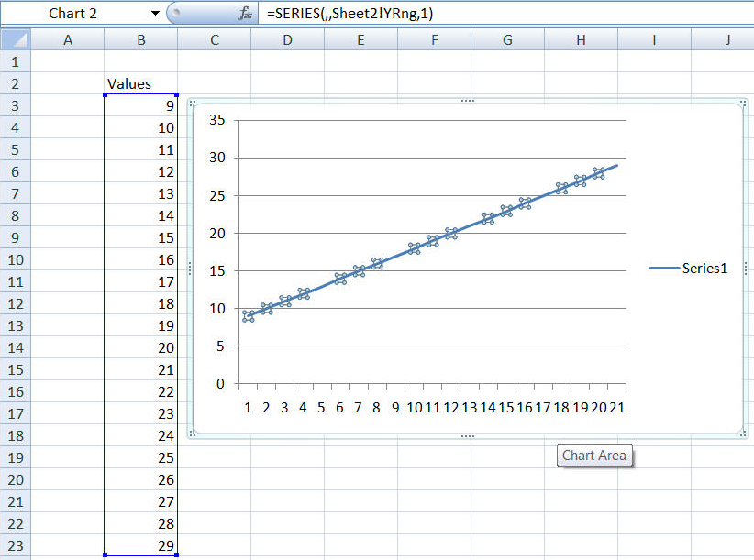Select the column B header
This screenshot has width=754, height=560.
click(x=140, y=39)
